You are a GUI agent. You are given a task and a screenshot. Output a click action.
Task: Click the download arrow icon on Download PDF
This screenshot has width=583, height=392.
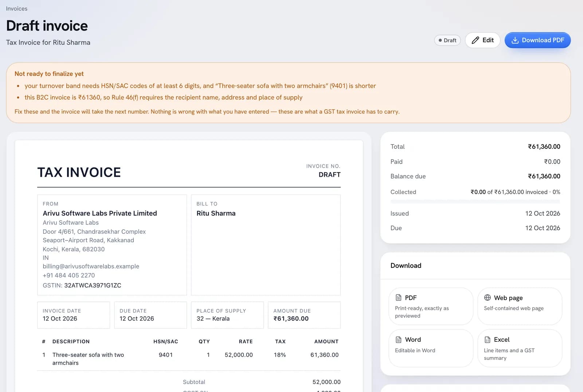[515, 40]
